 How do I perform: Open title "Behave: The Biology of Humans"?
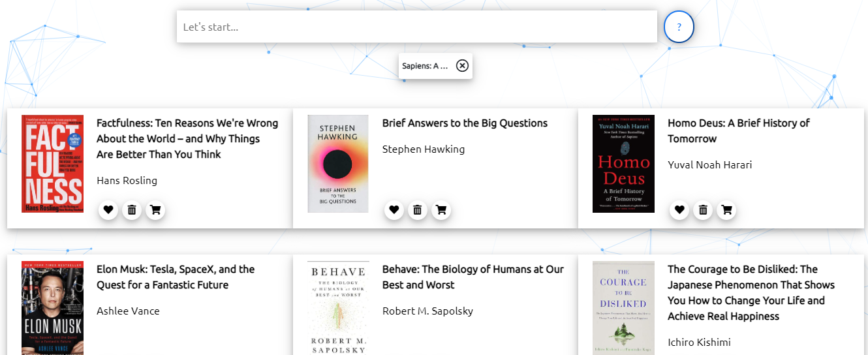point(473,277)
